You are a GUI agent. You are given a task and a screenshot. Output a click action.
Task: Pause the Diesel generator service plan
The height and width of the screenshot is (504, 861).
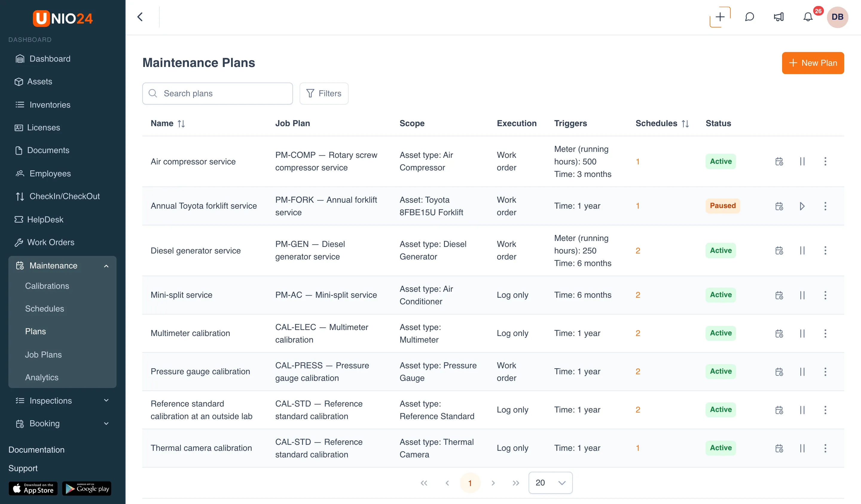pyautogui.click(x=802, y=251)
